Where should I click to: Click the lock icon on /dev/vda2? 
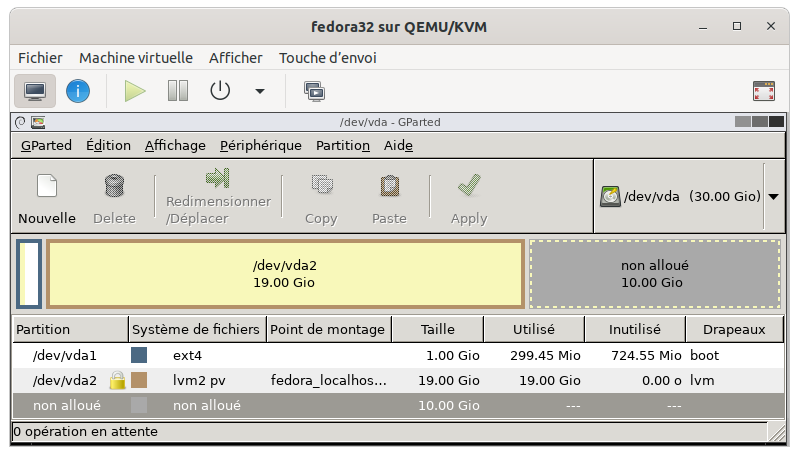pyautogui.click(x=118, y=381)
